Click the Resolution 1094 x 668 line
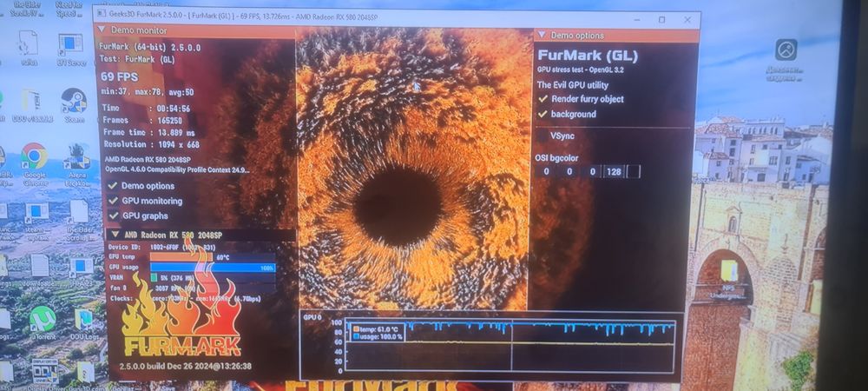The image size is (868, 391). pyautogui.click(x=151, y=144)
